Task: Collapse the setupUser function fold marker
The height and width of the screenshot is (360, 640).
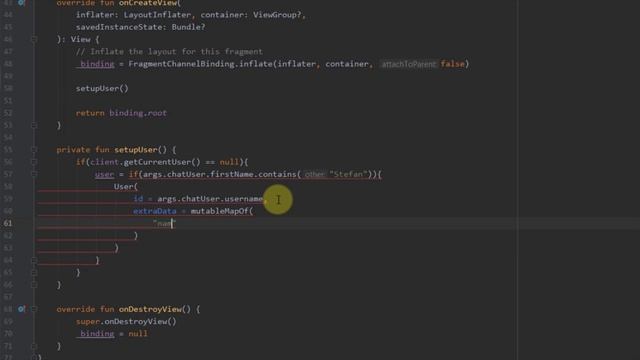Action: (x=34, y=150)
